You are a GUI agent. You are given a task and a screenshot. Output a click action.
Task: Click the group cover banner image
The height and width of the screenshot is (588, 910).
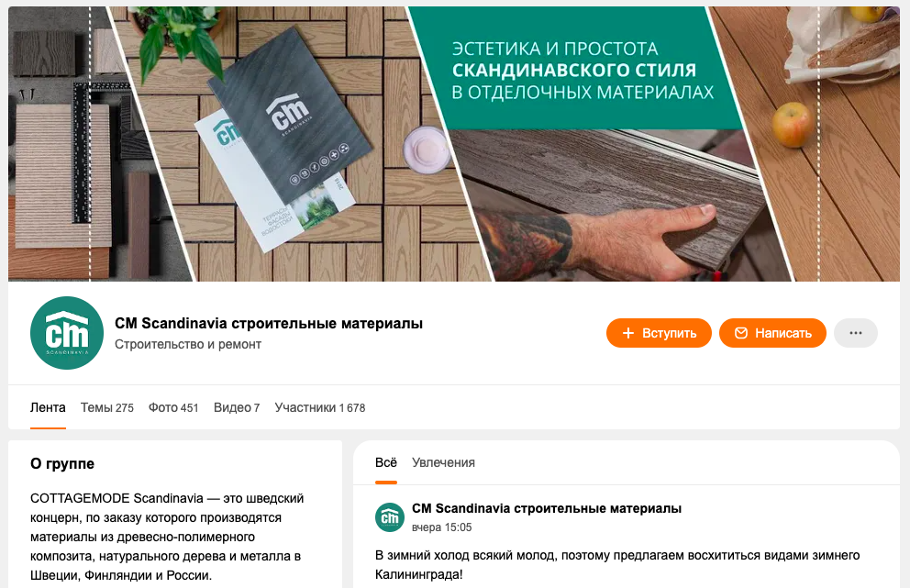[454, 144]
